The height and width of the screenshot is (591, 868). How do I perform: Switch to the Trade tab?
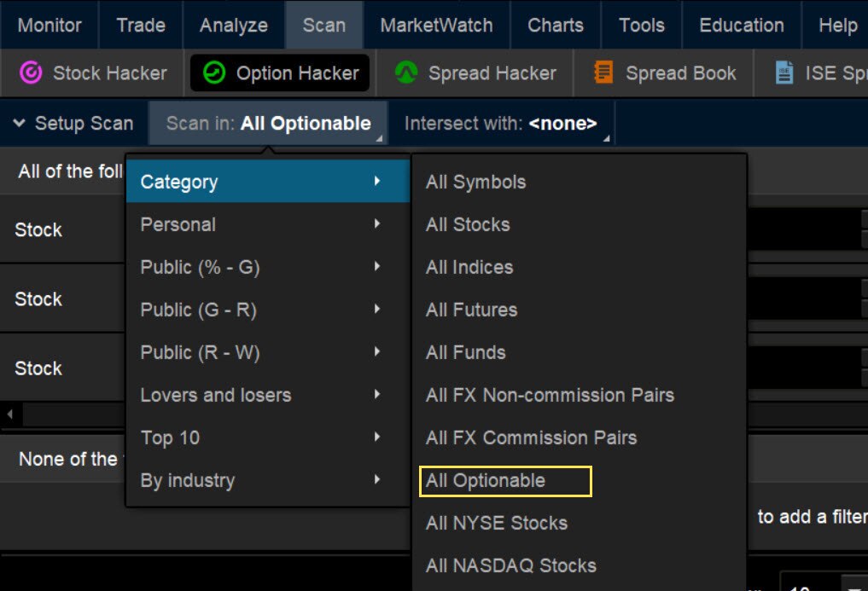point(141,25)
